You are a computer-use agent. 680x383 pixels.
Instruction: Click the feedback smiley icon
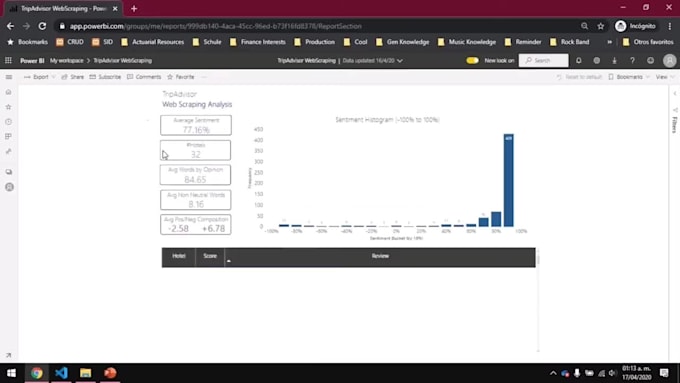click(x=650, y=60)
